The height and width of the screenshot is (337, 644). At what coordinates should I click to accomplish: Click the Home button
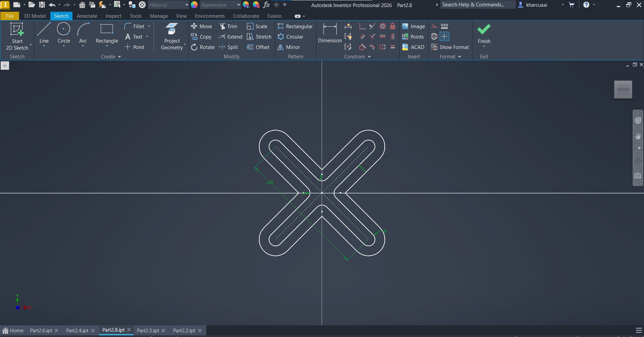click(x=13, y=330)
